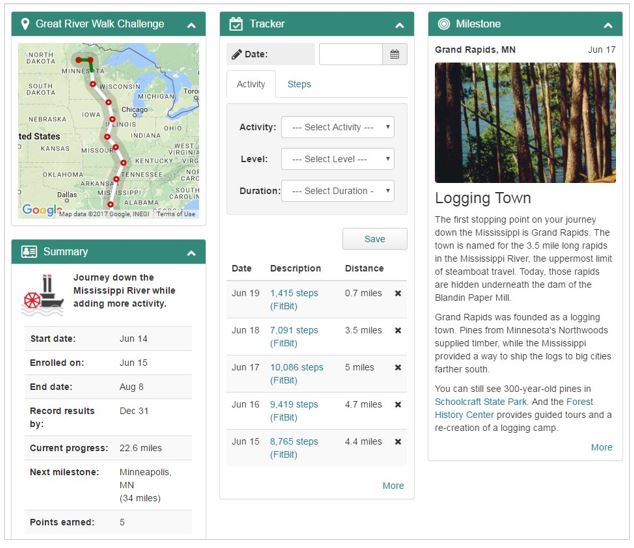
Task: Open the 8,765 steps (FitBit) link
Action: [x=294, y=449]
